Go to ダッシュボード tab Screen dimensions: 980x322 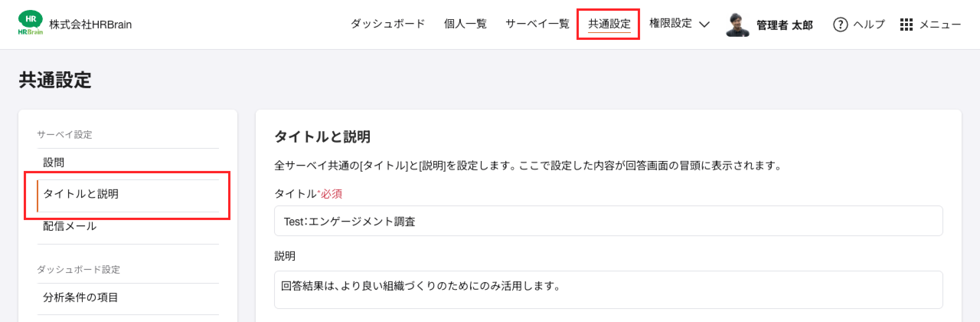(388, 24)
